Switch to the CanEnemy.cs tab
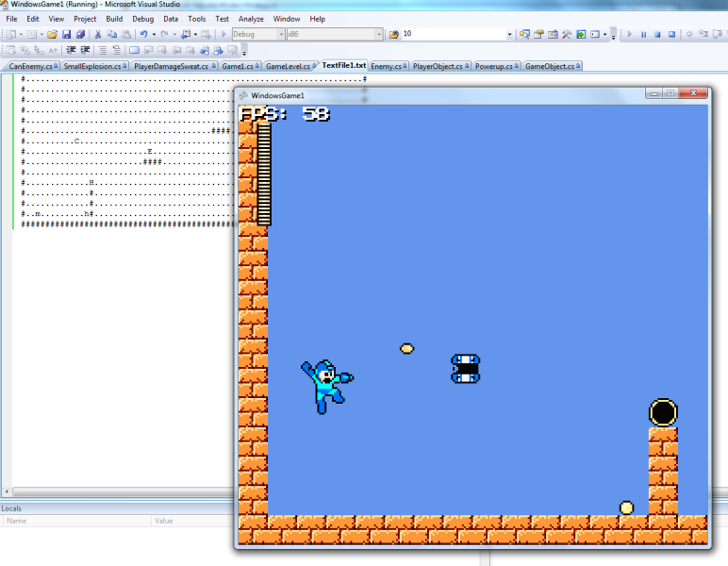The image size is (728, 566). 31,66
